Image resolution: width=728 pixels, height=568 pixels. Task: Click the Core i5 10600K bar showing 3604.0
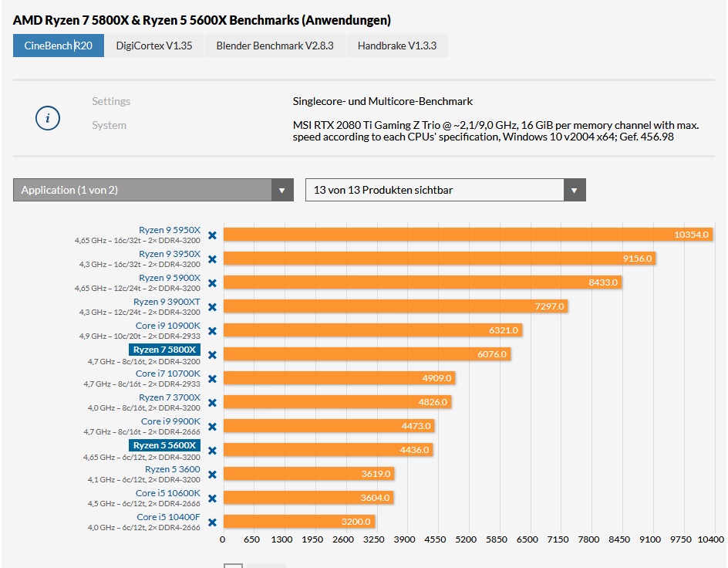click(x=308, y=498)
